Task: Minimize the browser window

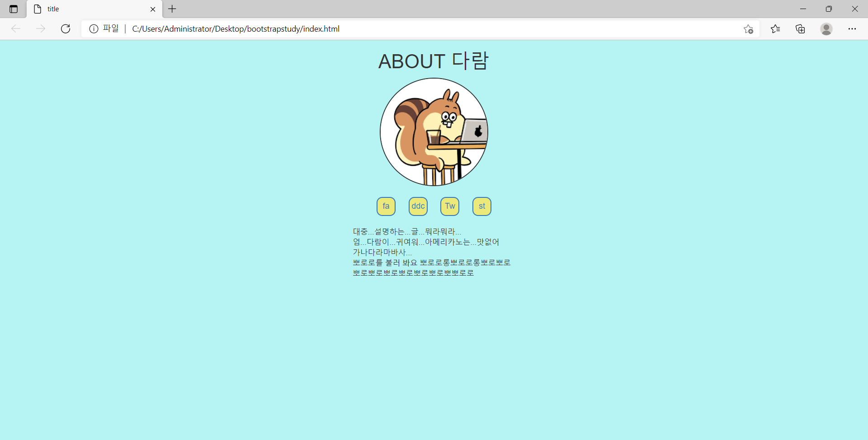Action: click(803, 9)
